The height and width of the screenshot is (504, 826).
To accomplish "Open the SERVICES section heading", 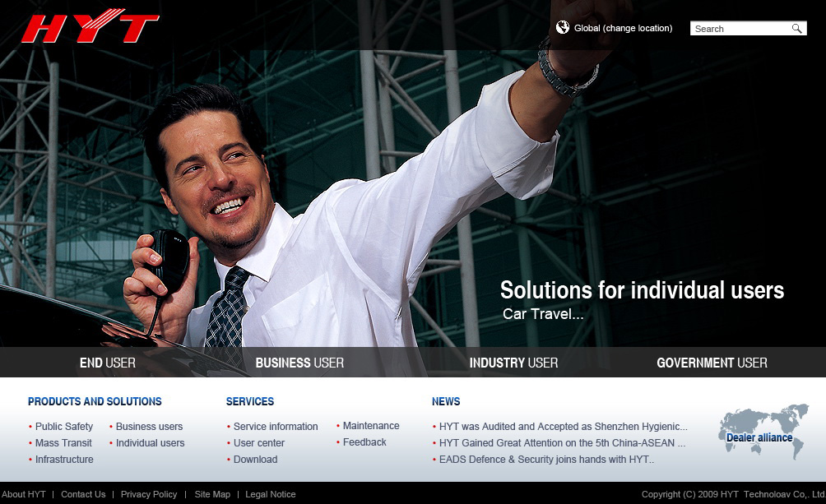I will (x=250, y=401).
